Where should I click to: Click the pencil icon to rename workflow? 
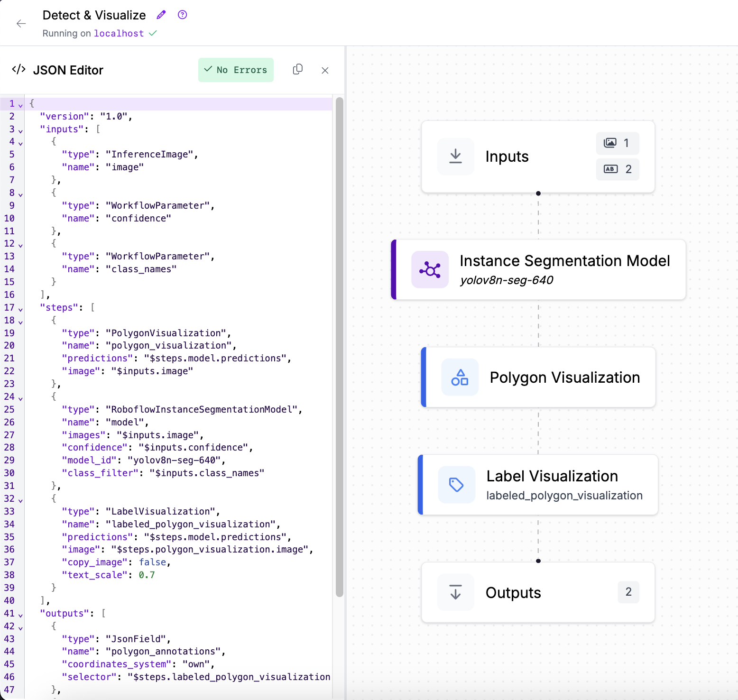point(161,15)
